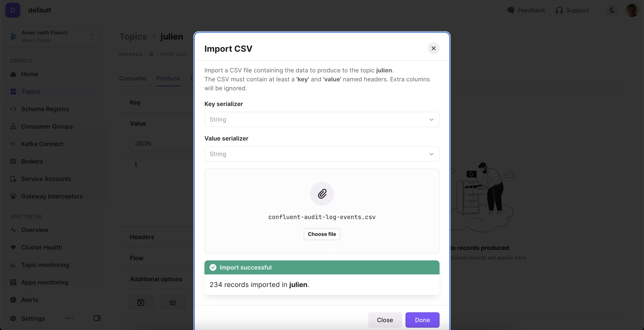Click the Import successful status checkbox area
The width and height of the screenshot is (644, 330).
pos(213,267)
